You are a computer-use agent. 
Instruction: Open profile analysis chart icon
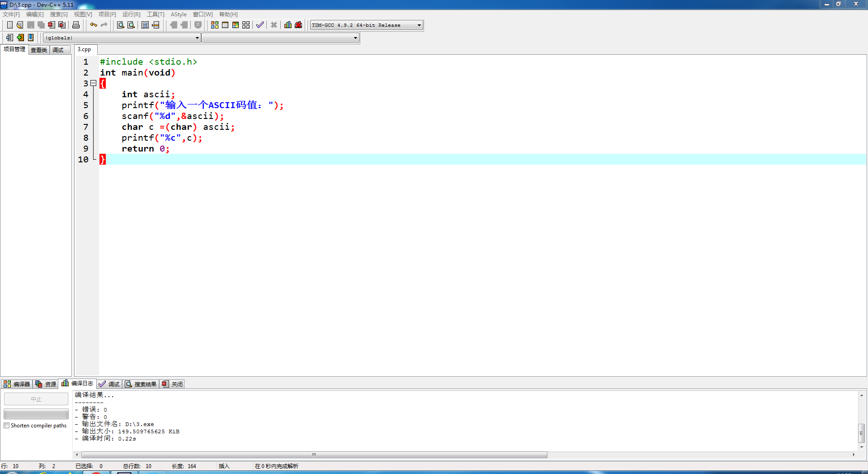point(288,25)
